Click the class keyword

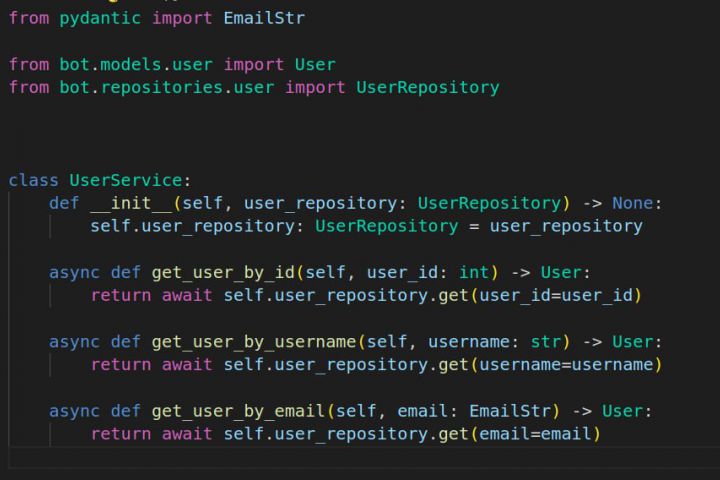33,180
